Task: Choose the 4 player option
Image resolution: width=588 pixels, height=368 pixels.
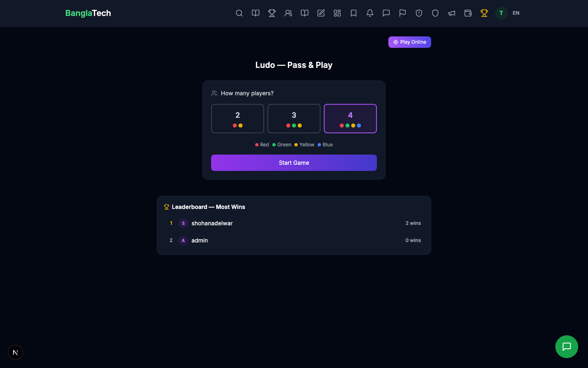Action: (x=350, y=119)
